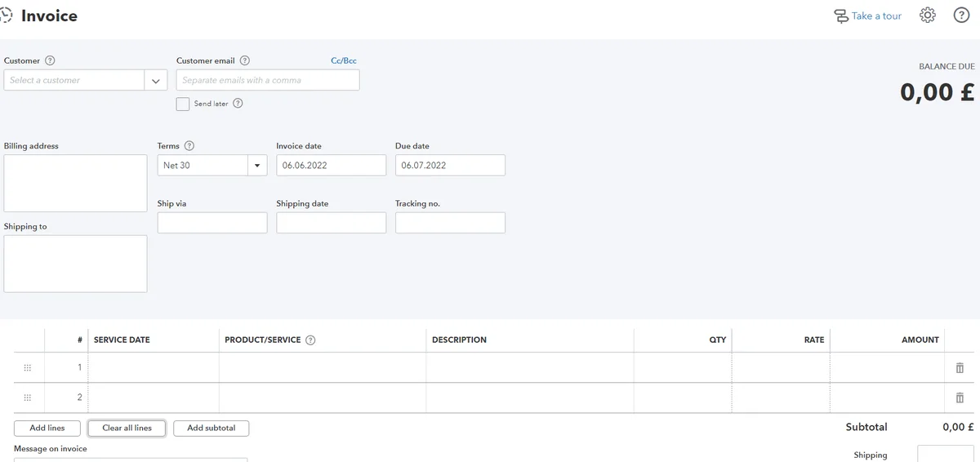
Task: Show Customer email help icon
Action: coord(245,60)
